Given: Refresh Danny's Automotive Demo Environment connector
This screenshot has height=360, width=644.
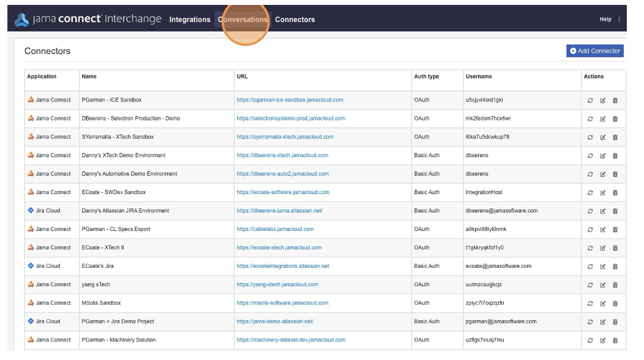Looking at the screenshot, I should coord(590,174).
